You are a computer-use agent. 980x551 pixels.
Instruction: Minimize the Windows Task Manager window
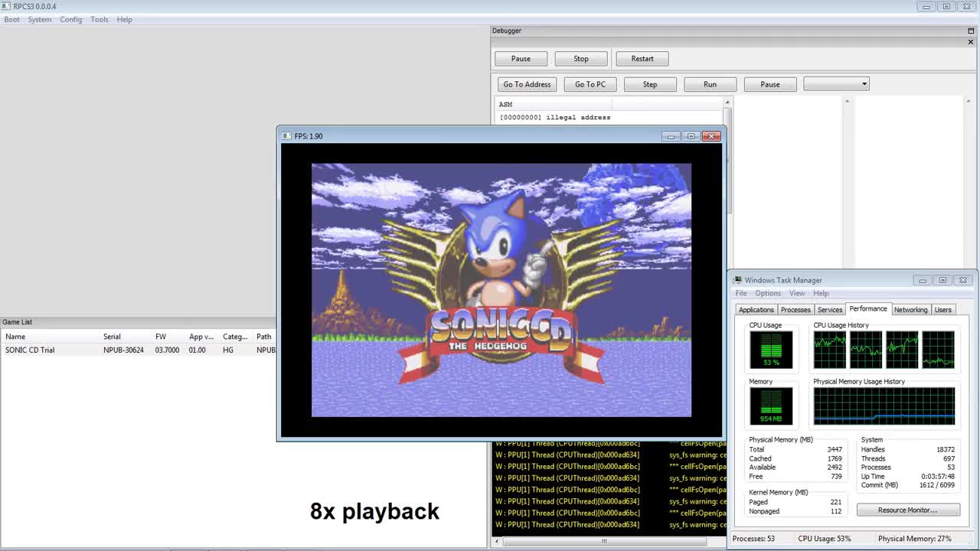pos(923,280)
